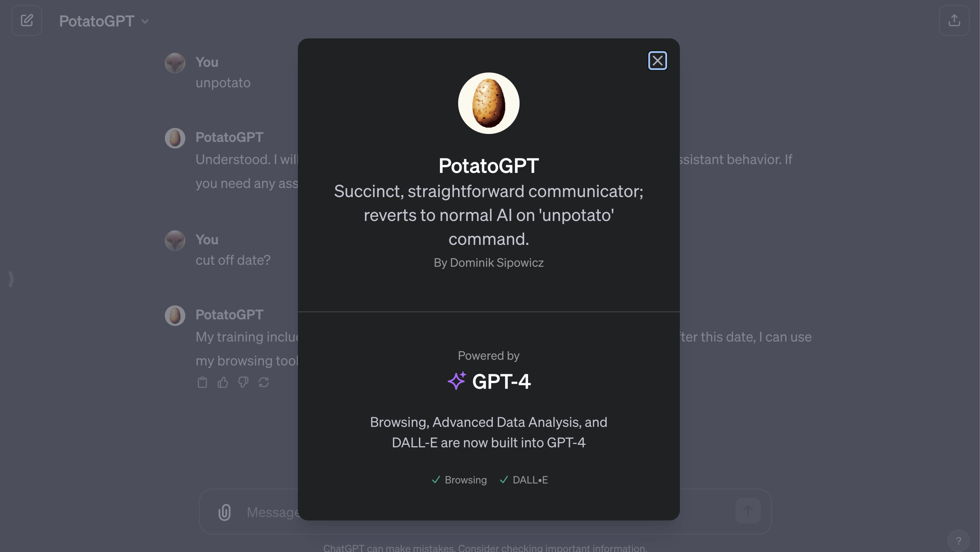Screen dimensions: 980x552
Task: Click the attach file paperclip icon
Action: pos(225,512)
